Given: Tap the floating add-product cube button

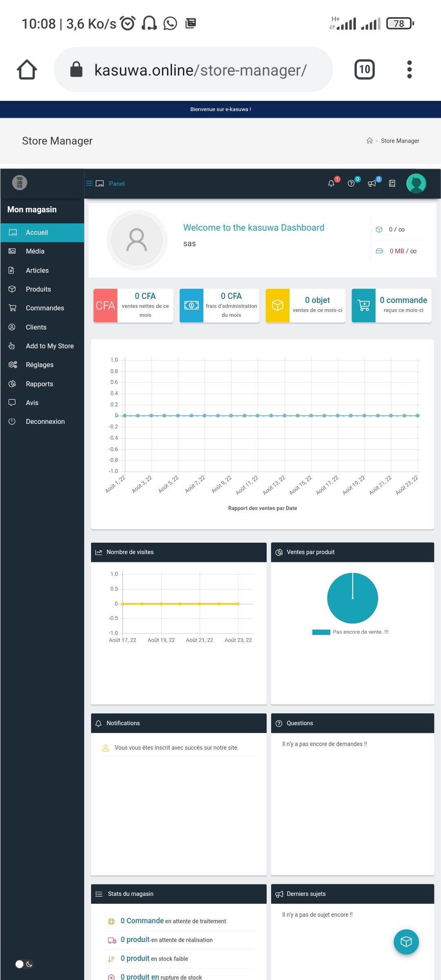Looking at the screenshot, I should tap(406, 942).
